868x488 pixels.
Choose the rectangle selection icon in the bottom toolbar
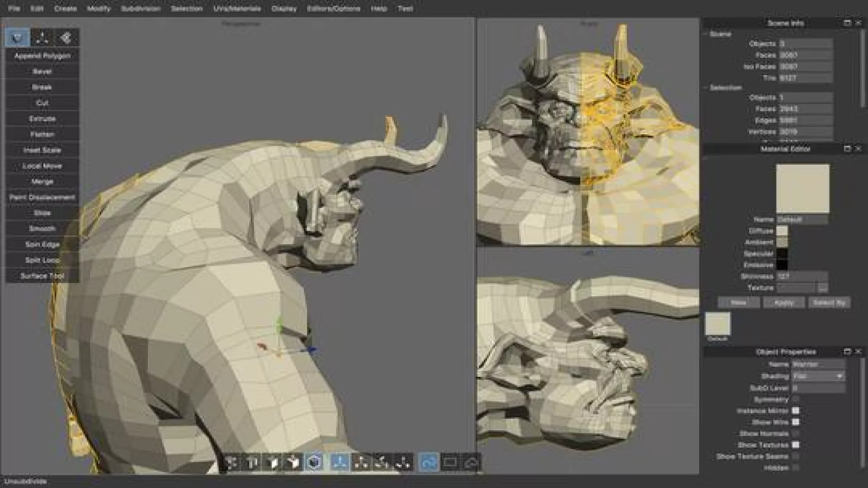450,462
